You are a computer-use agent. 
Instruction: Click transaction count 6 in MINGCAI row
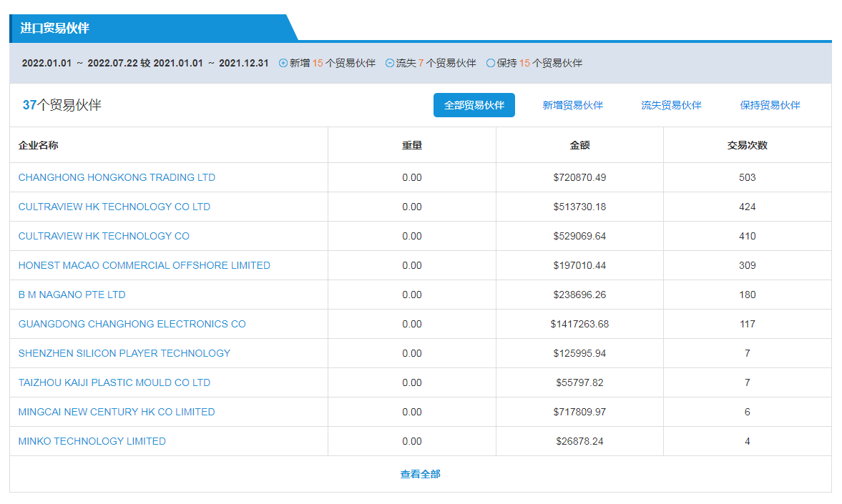point(748,412)
